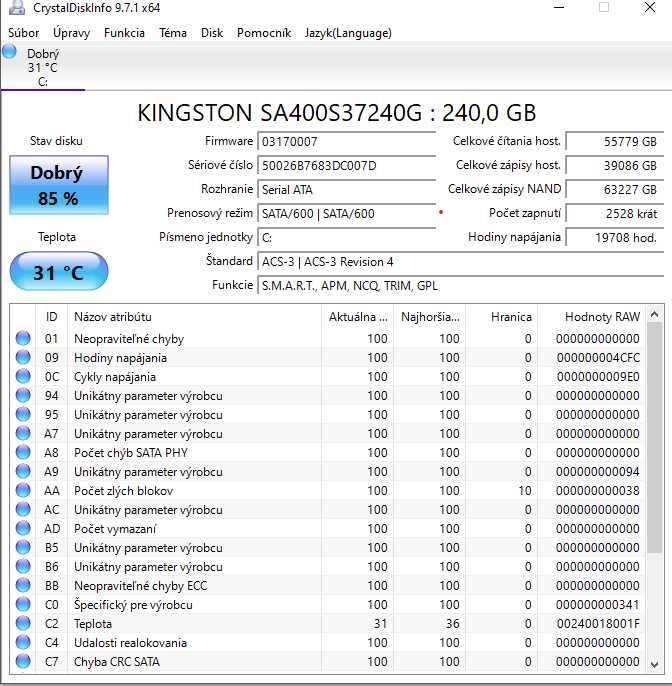Click the Funkcie field S.M.A.R.T., APM
The width and height of the screenshot is (672, 686).
click(460, 286)
